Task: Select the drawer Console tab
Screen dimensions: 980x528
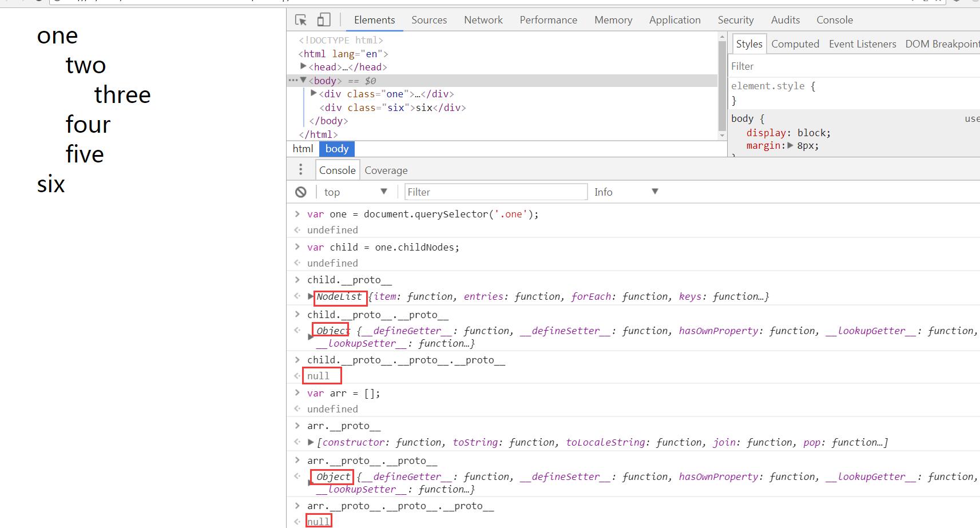Action: [x=337, y=170]
